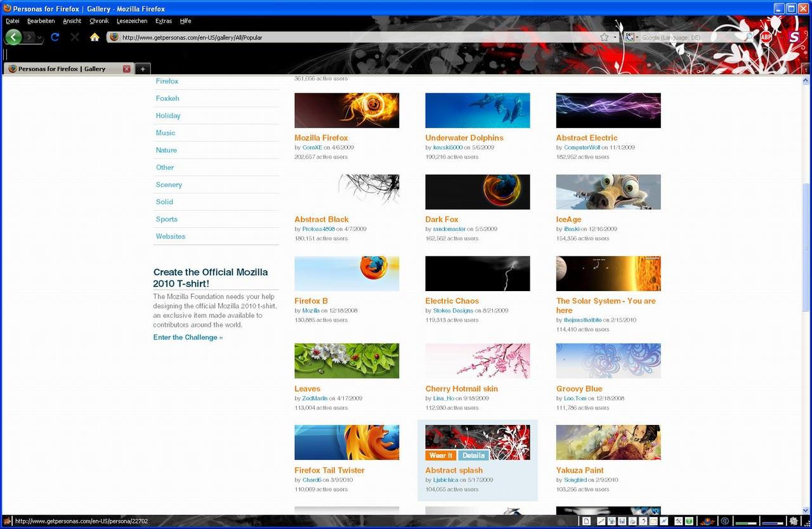Image resolution: width=812 pixels, height=529 pixels.
Task: Close the Personas for Firefox tab
Action: 126,69
